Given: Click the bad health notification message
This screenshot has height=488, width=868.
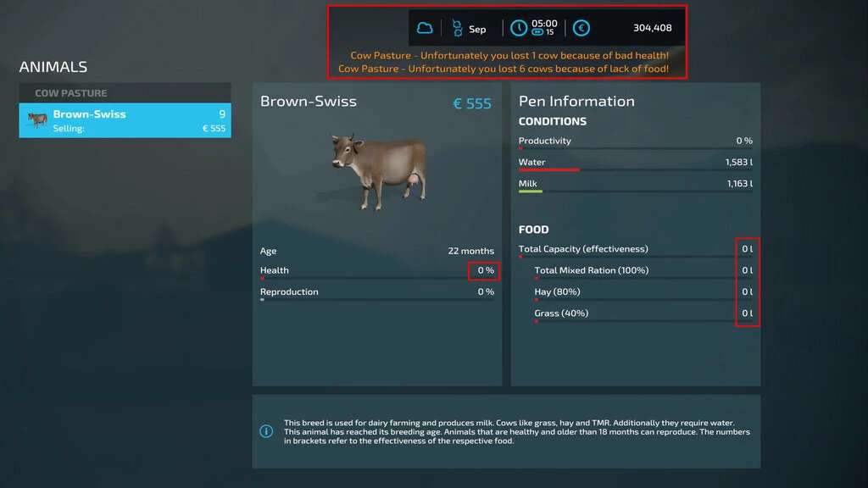Looking at the screenshot, I should (509, 56).
